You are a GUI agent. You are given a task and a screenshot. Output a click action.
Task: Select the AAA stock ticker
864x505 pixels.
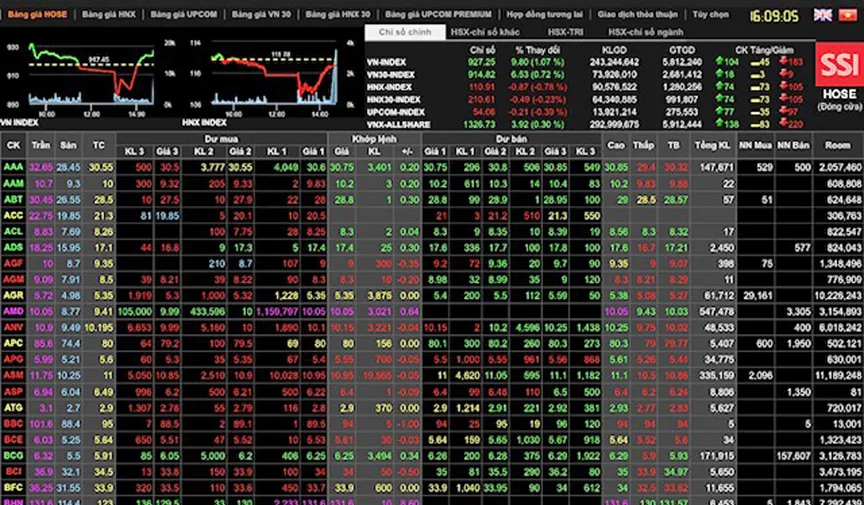13,167
